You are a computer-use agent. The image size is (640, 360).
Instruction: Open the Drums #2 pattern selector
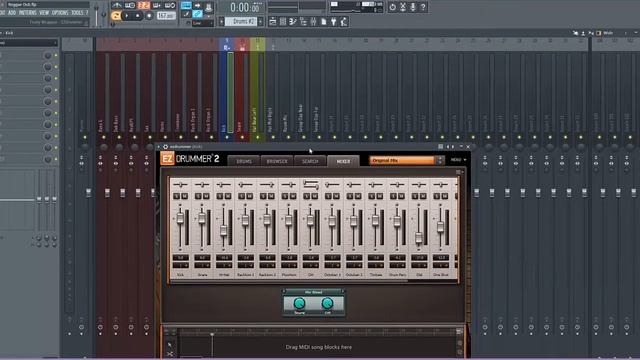click(x=242, y=21)
